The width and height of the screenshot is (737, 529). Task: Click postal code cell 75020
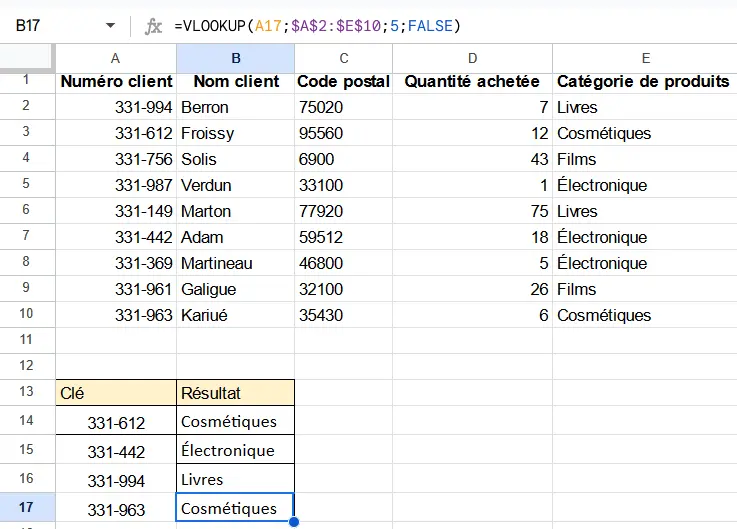coord(344,107)
